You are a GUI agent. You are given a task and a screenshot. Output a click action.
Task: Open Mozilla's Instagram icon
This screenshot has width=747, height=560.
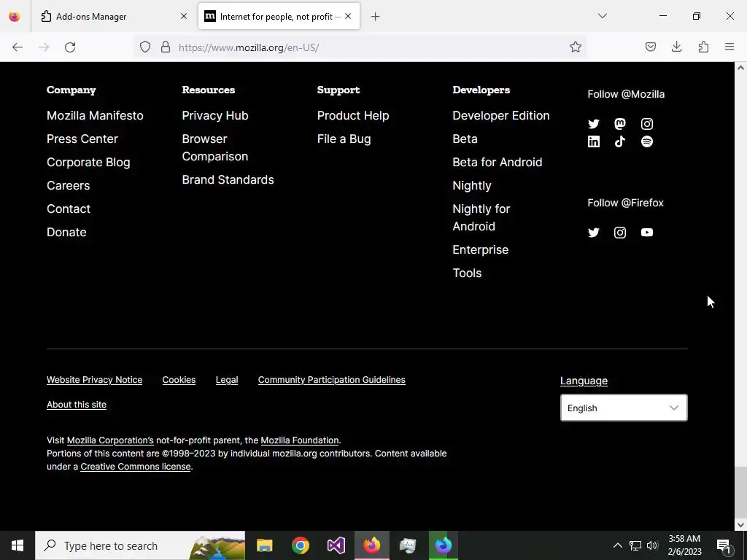(x=646, y=124)
